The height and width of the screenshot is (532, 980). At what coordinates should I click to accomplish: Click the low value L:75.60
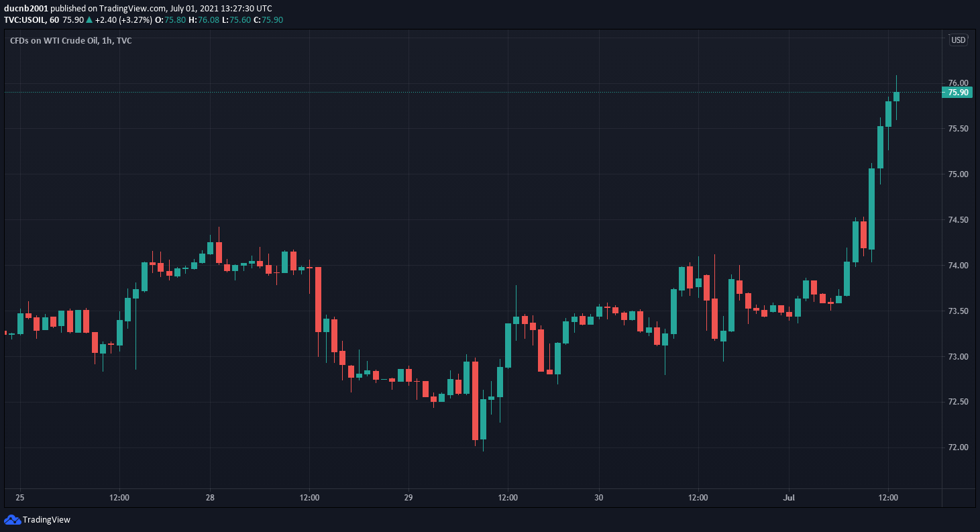(x=237, y=19)
